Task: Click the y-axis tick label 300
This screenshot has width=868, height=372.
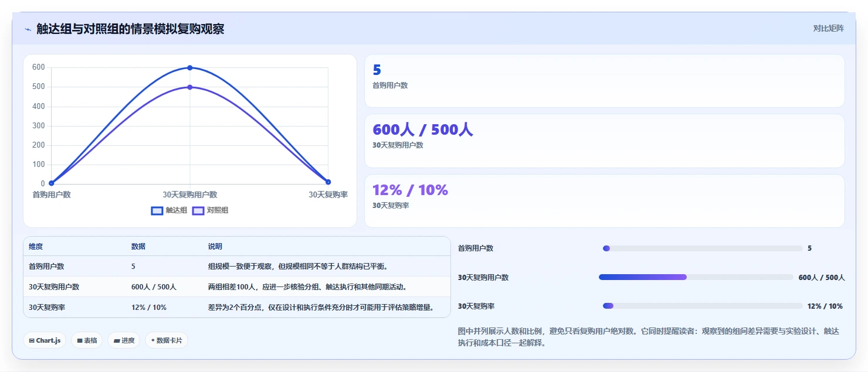Action: (x=39, y=125)
